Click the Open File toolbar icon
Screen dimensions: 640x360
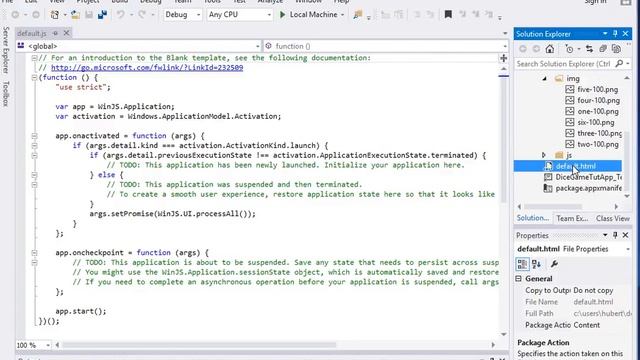pos(76,15)
